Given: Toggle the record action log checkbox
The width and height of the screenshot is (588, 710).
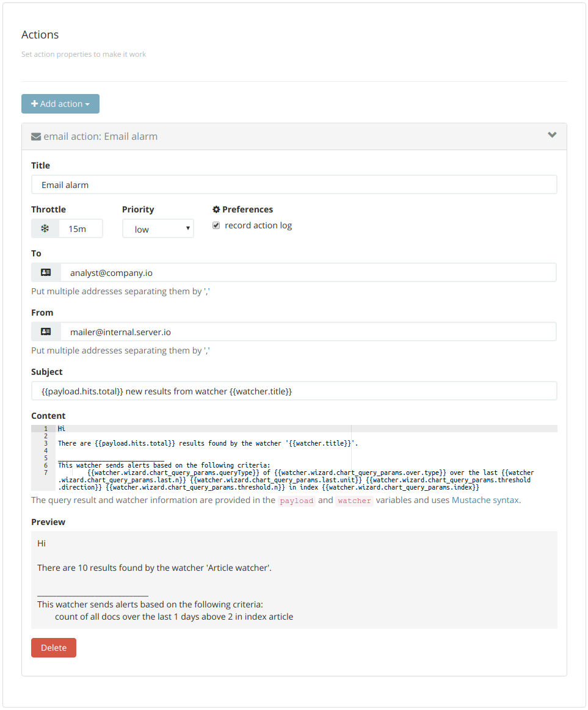Looking at the screenshot, I should coord(216,225).
